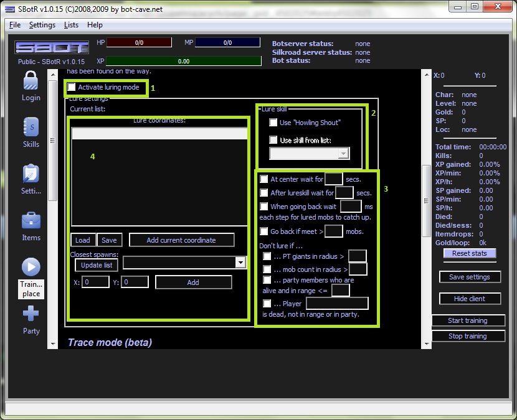Click the mob count radius number field
Image resolution: width=517 pixels, height=420 pixels.
point(358,269)
